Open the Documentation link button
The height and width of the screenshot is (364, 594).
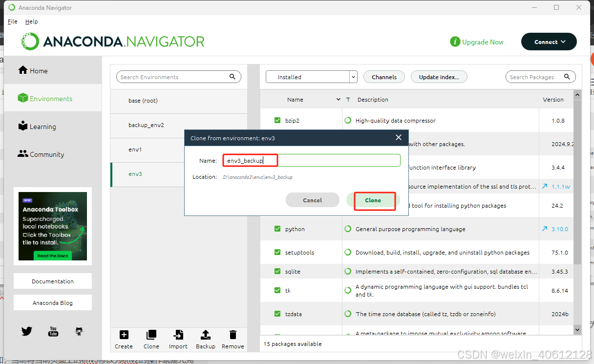coord(53,281)
